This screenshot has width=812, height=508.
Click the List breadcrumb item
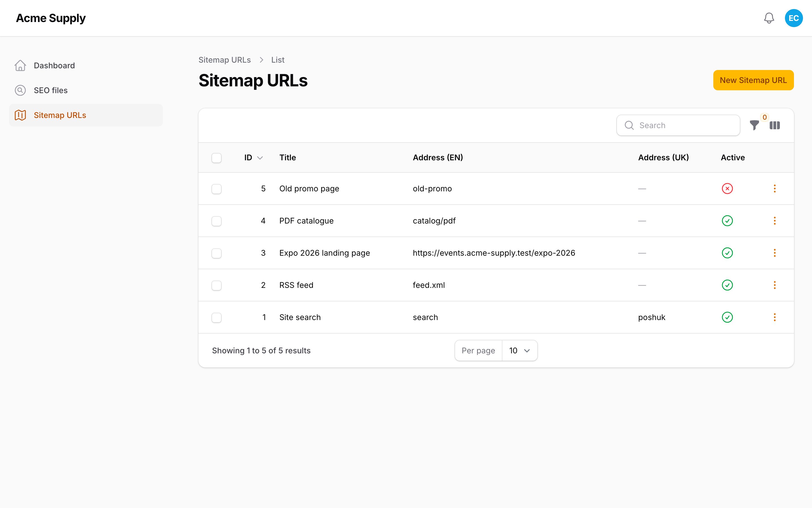coord(278,60)
